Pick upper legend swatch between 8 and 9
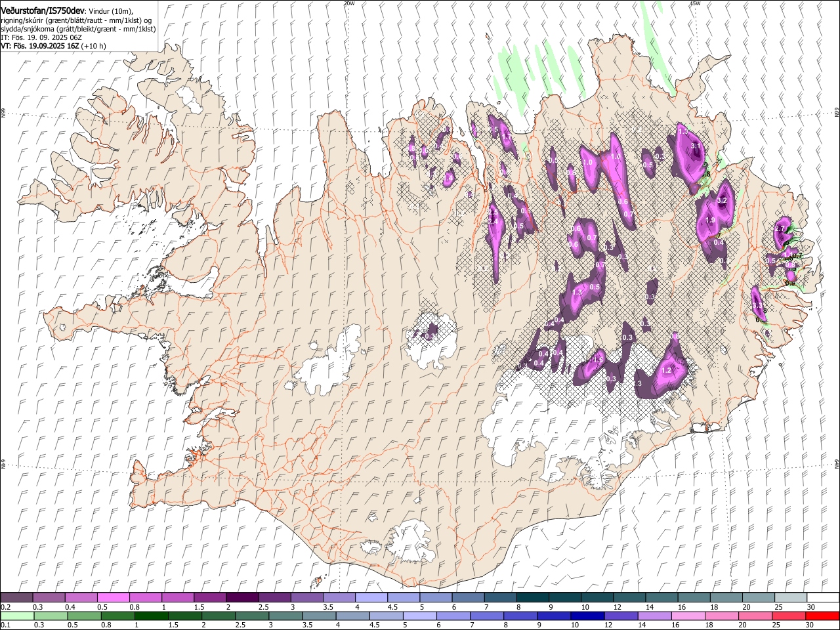The image size is (840, 630). tap(532, 598)
